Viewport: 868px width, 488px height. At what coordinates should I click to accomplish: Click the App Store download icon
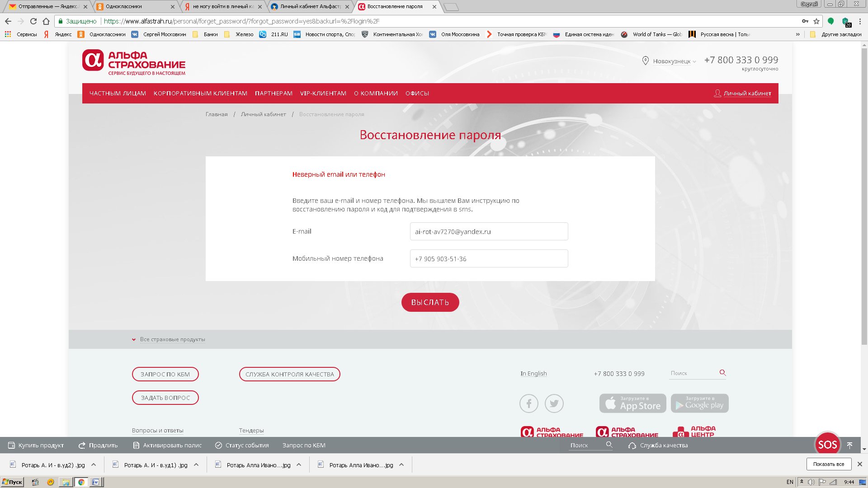(633, 403)
